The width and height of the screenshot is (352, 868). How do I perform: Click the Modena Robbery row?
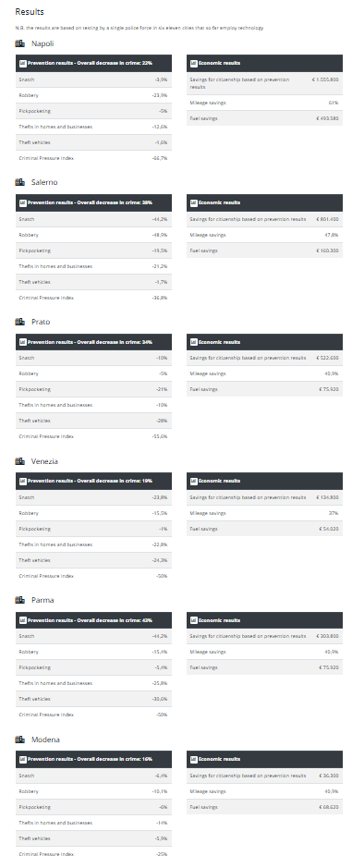coord(93,791)
